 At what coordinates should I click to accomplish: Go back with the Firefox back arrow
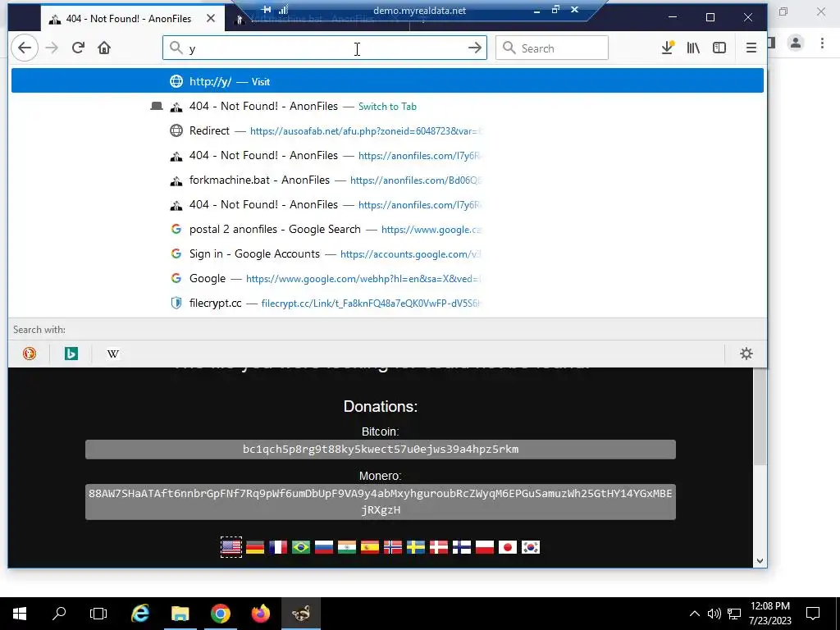[25, 48]
